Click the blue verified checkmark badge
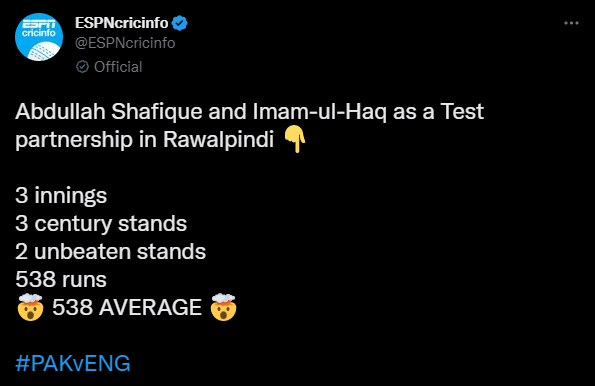 179,23
